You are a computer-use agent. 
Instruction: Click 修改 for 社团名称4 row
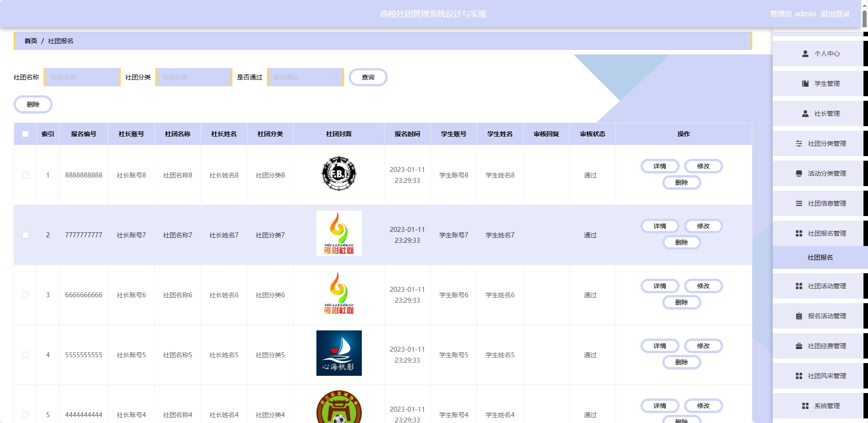pyautogui.click(x=704, y=406)
